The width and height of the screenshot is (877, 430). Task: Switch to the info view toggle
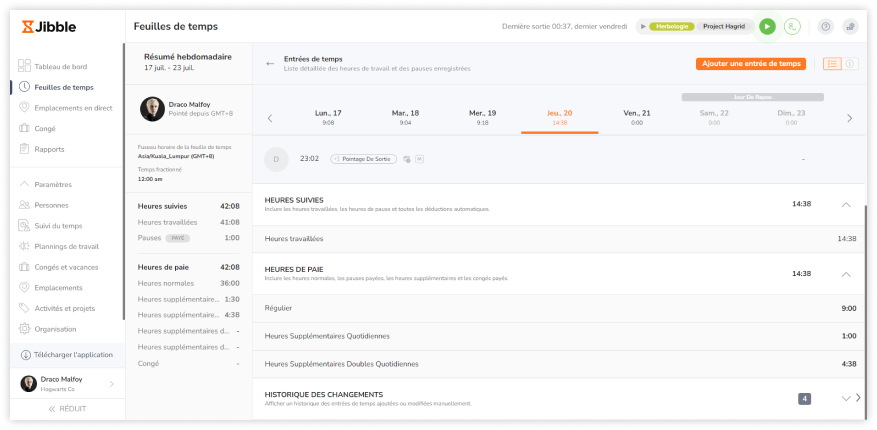(x=850, y=64)
